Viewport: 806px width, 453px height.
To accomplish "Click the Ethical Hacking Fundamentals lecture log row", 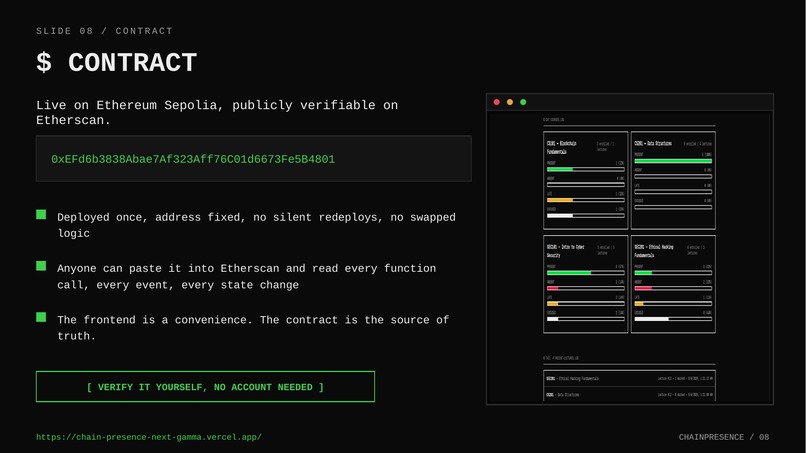I will 629,378.
